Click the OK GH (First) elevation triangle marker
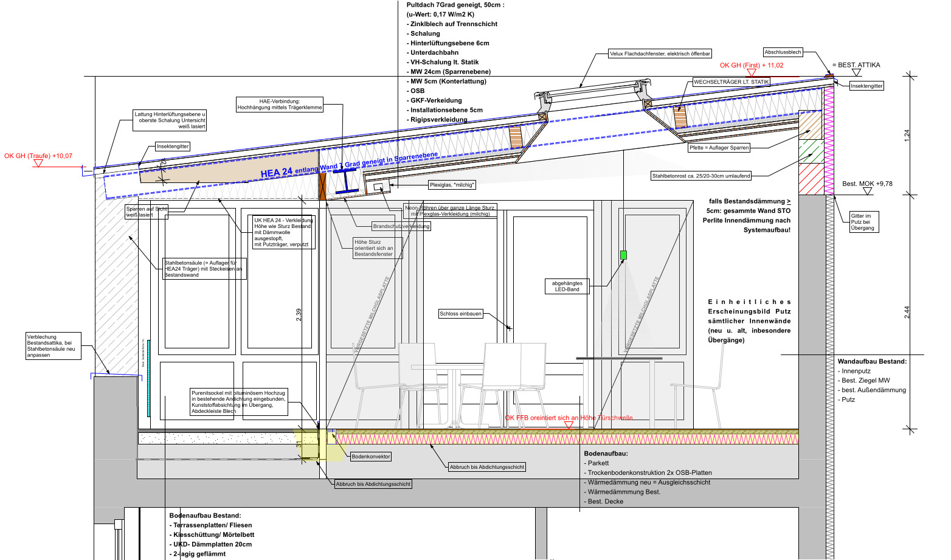The width and height of the screenshot is (951, 560). [752, 73]
